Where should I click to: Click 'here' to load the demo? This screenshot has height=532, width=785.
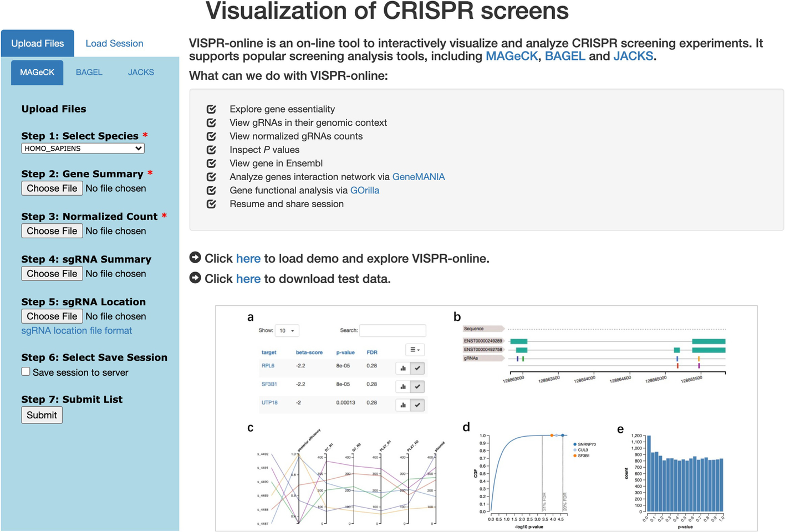(x=248, y=259)
